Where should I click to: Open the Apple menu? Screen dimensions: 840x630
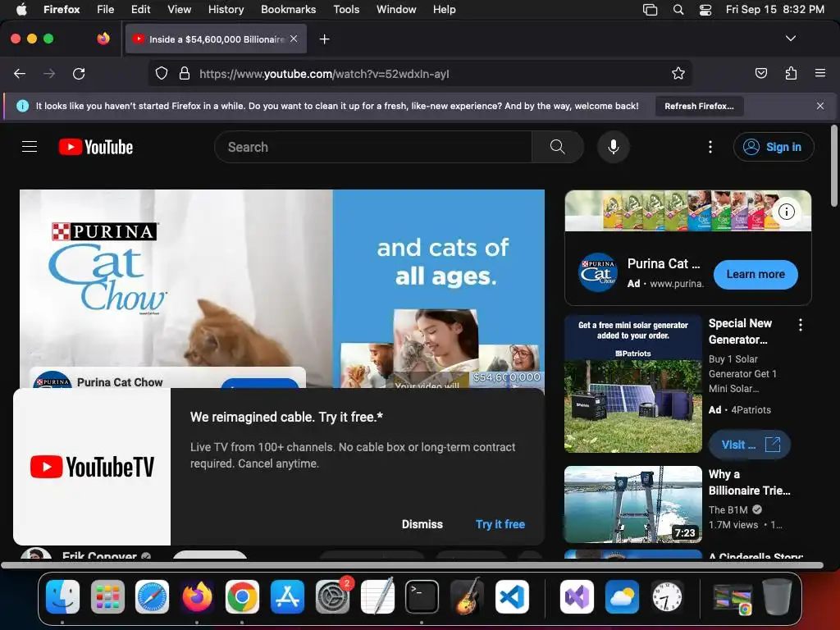click(21, 9)
